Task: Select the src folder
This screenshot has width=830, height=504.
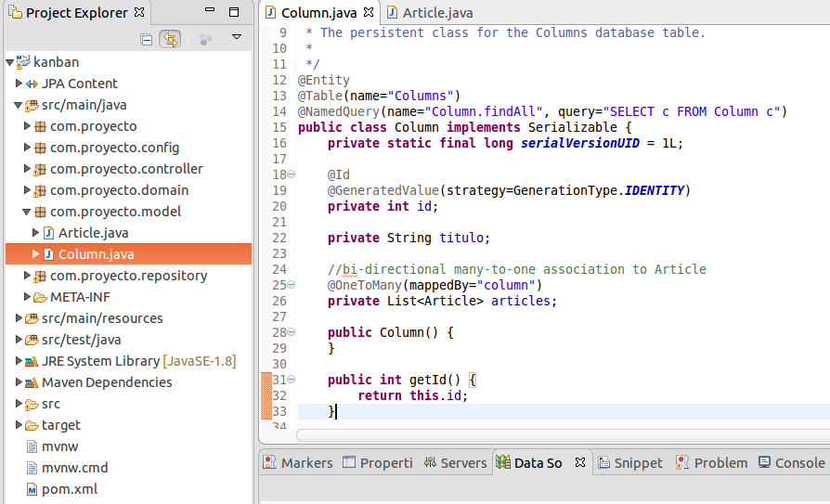Action: (x=51, y=404)
